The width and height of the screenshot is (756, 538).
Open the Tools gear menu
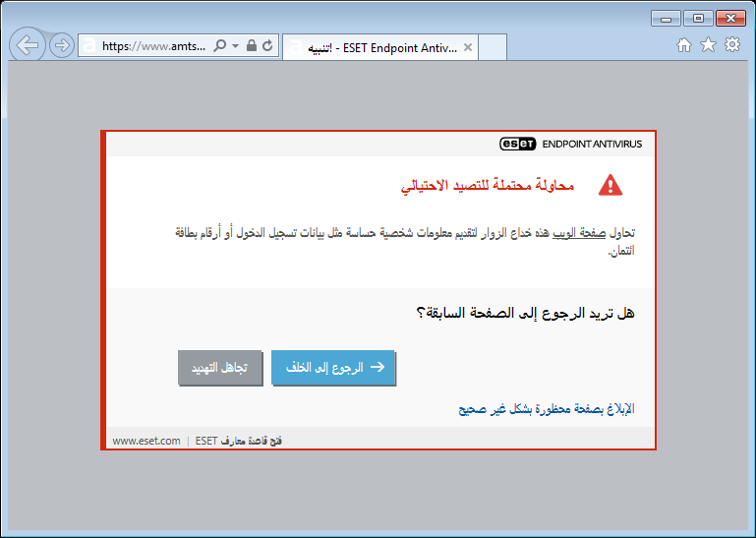pyautogui.click(x=731, y=45)
